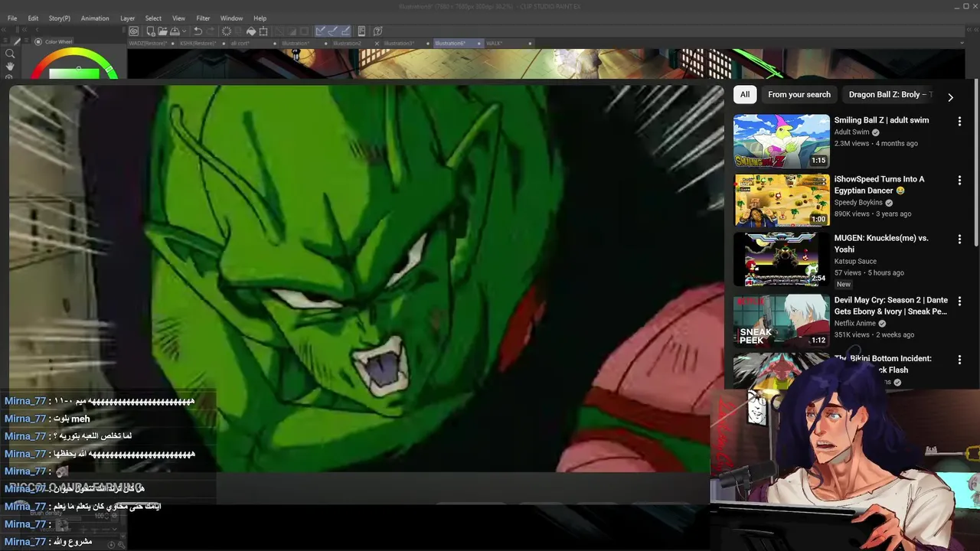Collapse the left palette dock double-arrow

pyautogui.click(x=5, y=30)
